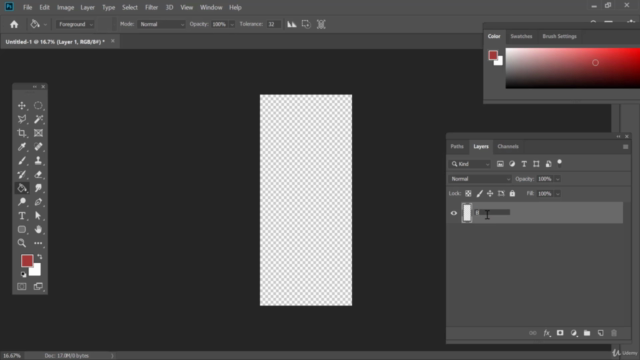The width and height of the screenshot is (640, 360).
Task: Hide Layer 1 with the eye icon
Action: [x=453, y=213]
